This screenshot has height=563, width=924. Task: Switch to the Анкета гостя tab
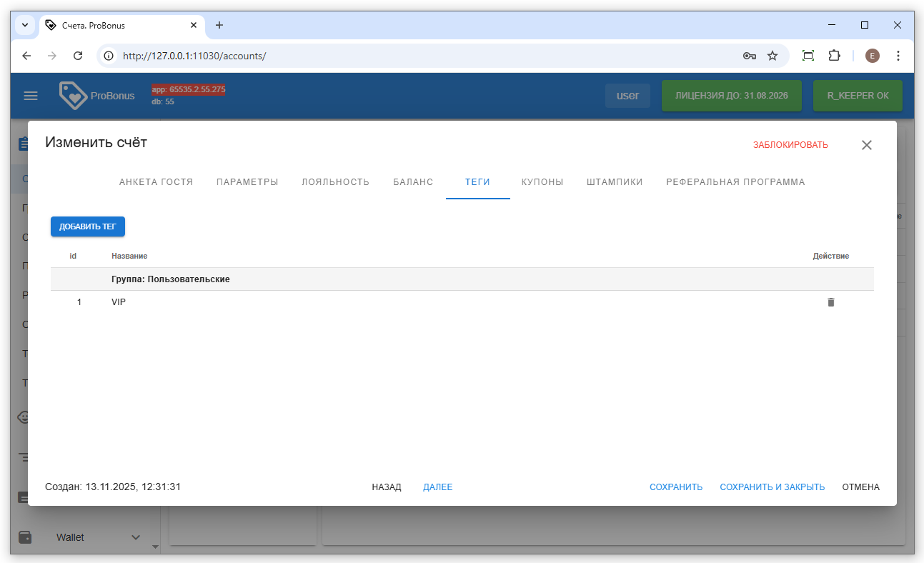tap(156, 182)
